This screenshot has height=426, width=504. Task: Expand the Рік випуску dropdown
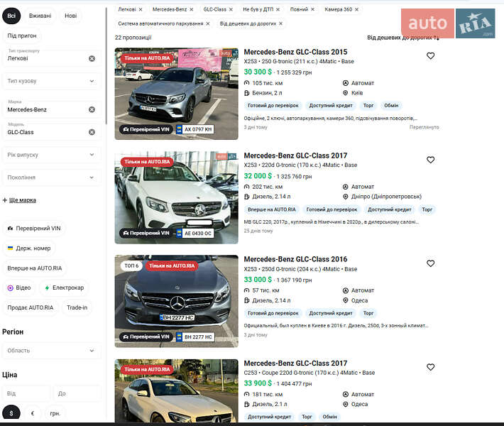[51, 155]
